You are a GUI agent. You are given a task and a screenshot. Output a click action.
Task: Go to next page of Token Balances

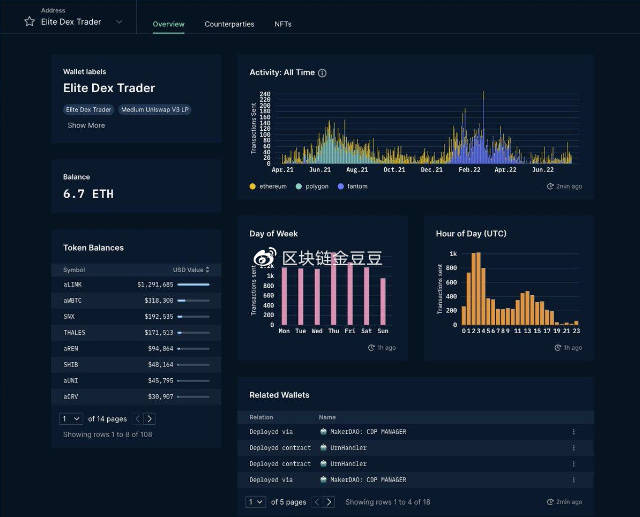tap(149, 419)
